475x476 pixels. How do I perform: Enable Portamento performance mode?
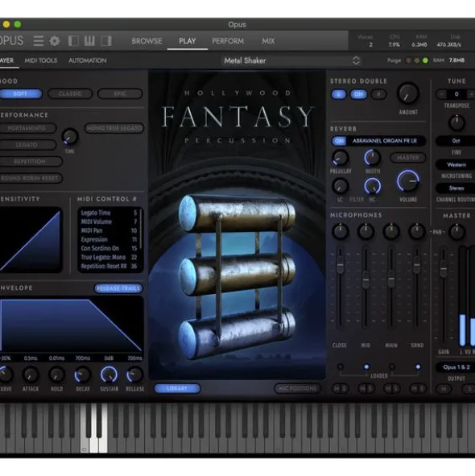[x=27, y=128]
